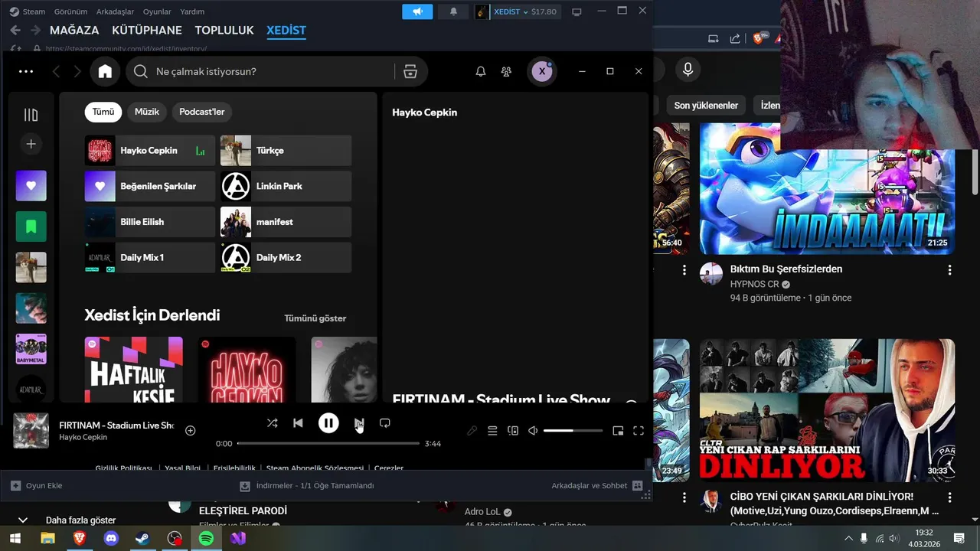Open options for Bıktım Bu Şerefsizlerden video
Image resolution: width=980 pixels, height=551 pixels.
coord(949,270)
